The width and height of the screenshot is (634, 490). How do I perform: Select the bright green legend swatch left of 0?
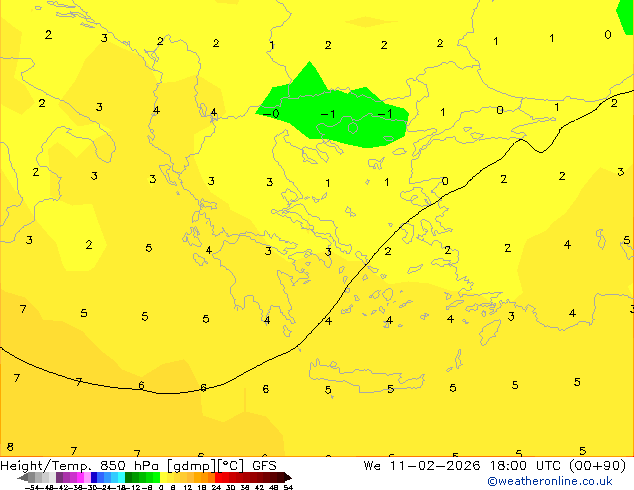[x=156, y=477]
